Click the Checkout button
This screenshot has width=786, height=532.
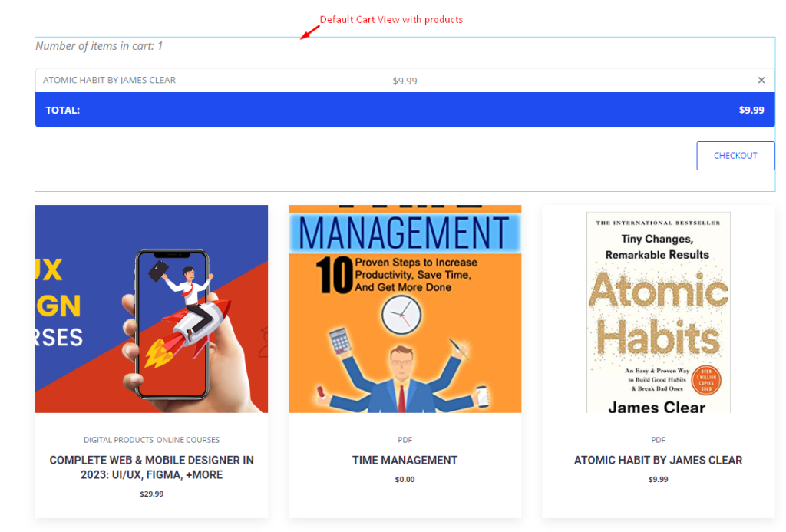pyautogui.click(x=735, y=156)
